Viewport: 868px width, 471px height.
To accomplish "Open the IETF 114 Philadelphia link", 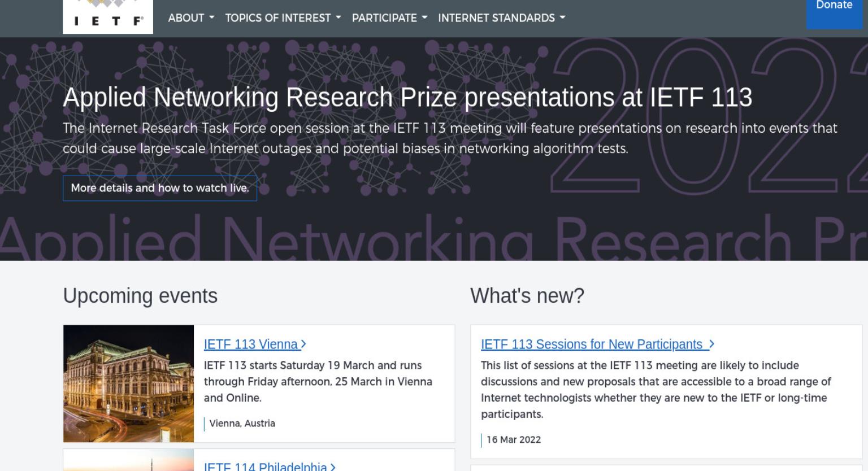I will pyautogui.click(x=270, y=466).
